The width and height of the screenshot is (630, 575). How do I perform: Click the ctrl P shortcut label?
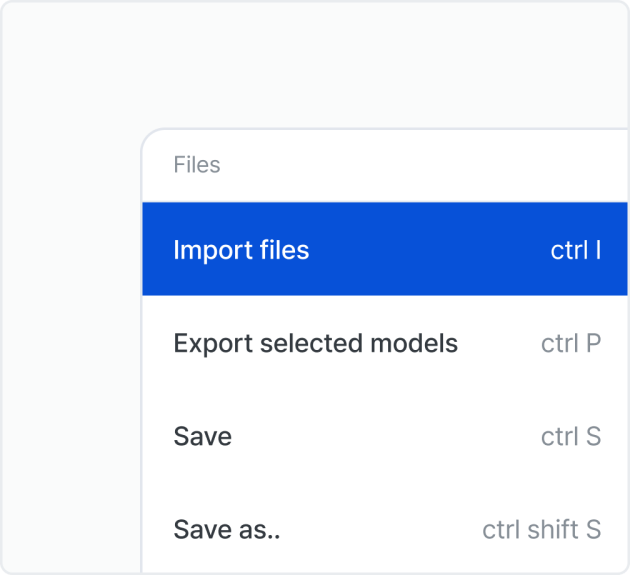[x=571, y=344]
